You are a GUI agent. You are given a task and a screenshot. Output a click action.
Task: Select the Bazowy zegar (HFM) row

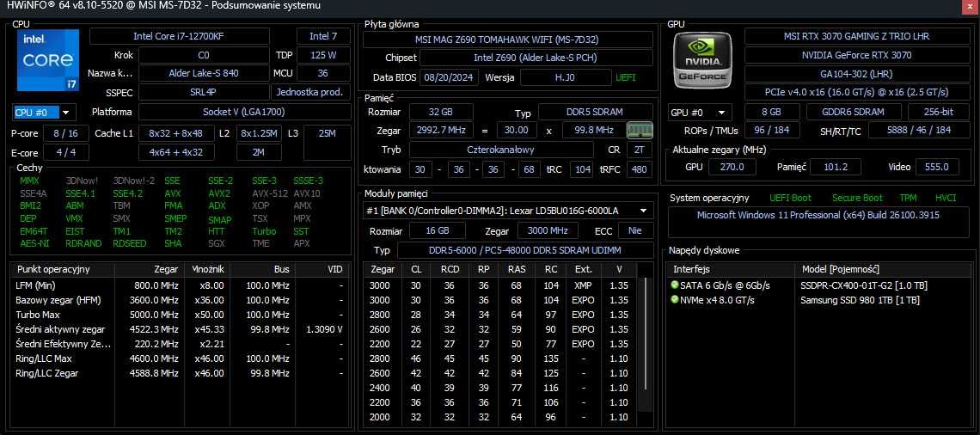click(180, 300)
